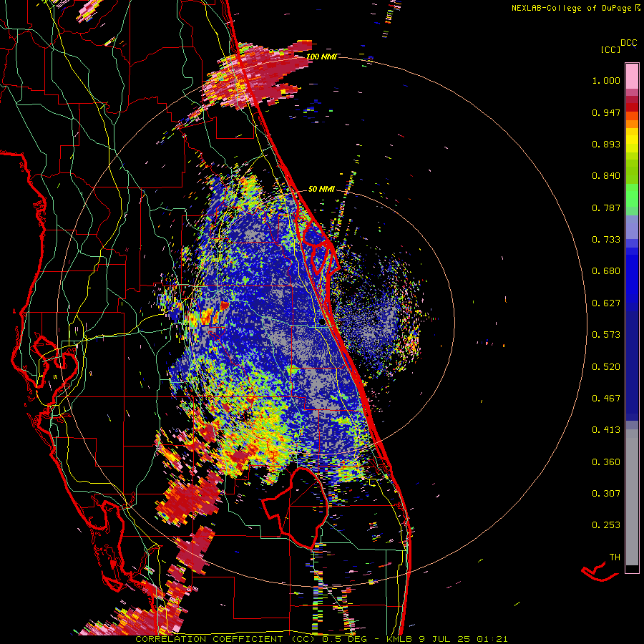Click the thick red Lake Okeechobee outline

point(296,507)
